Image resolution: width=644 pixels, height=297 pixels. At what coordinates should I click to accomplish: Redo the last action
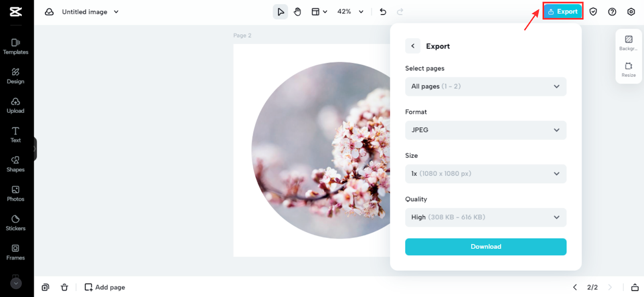point(400,12)
